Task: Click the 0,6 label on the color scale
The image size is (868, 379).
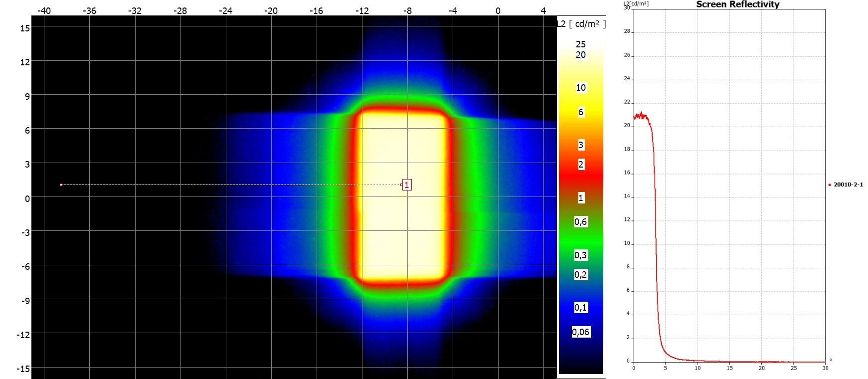Action: pos(581,222)
